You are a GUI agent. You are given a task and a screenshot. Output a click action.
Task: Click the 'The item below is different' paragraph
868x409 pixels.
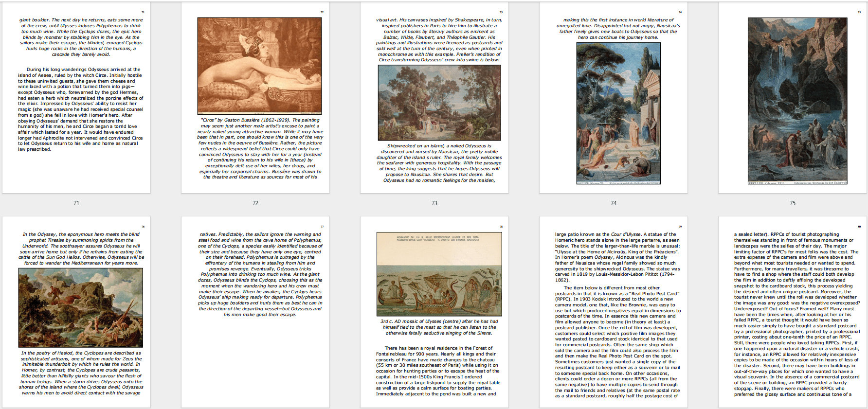(x=617, y=342)
